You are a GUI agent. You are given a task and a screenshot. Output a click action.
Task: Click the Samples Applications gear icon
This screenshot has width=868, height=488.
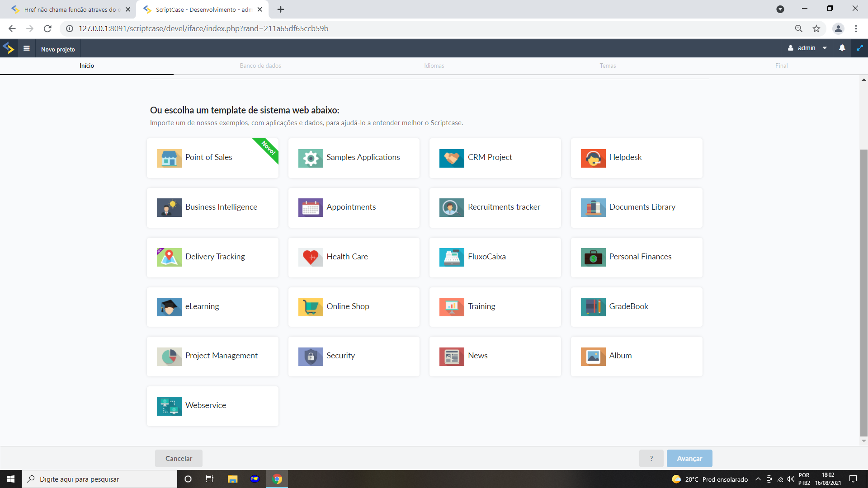[311, 158]
